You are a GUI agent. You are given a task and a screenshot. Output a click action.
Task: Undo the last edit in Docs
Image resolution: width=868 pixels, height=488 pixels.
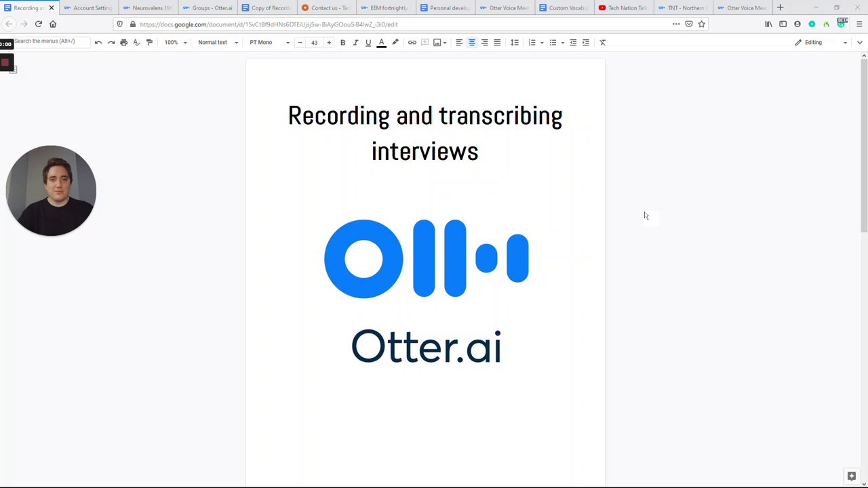[x=98, y=42]
